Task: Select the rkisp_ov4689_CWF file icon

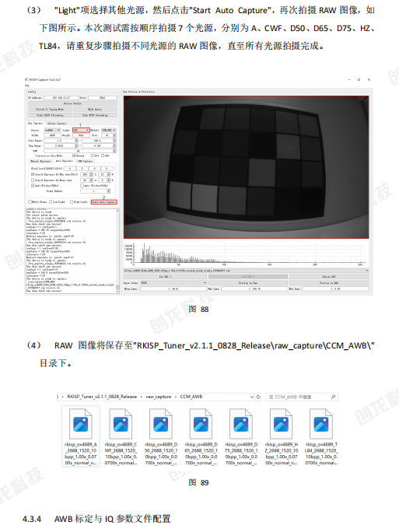Action: (121, 424)
